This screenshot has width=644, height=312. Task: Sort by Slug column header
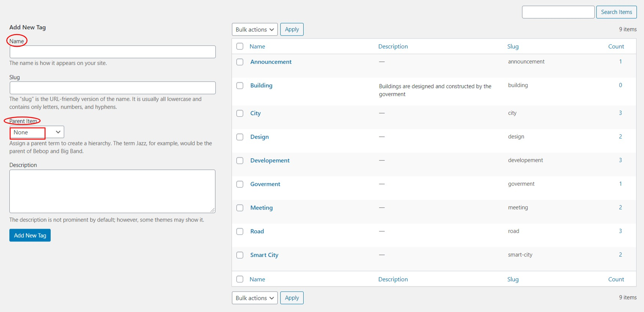click(513, 46)
